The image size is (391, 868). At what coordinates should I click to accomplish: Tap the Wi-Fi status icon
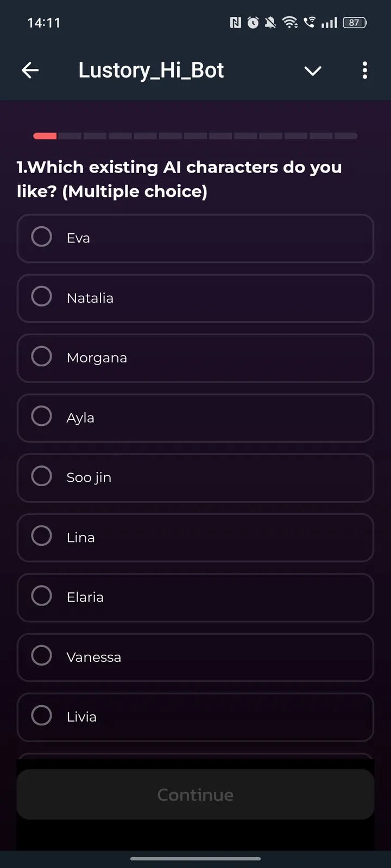tap(290, 23)
